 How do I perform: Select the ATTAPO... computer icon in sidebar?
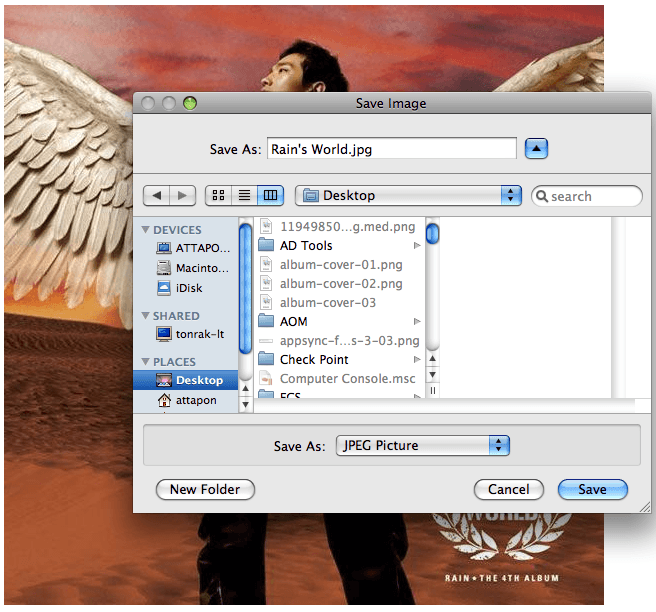point(164,248)
